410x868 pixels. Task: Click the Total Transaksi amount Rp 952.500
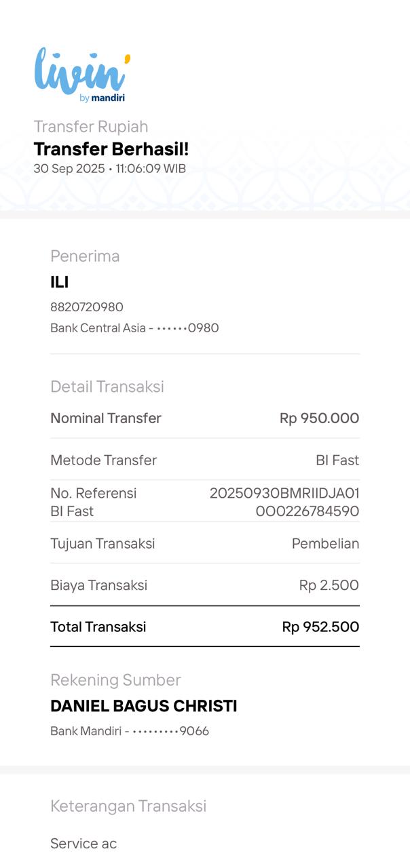320,627
